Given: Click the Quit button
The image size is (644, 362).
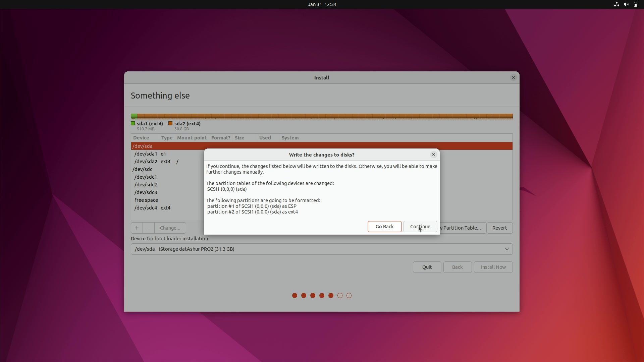Looking at the screenshot, I should pyautogui.click(x=427, y=267).
